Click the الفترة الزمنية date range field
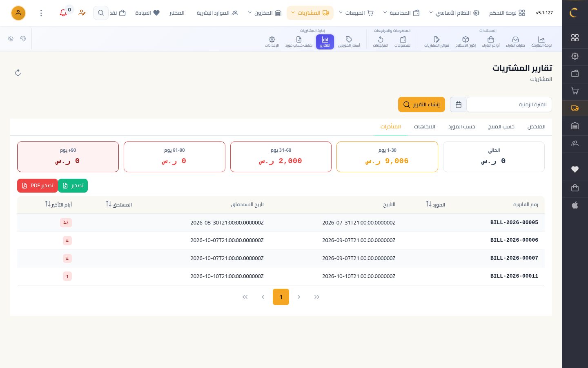588x368 pixels. click(x=509, y=105)
